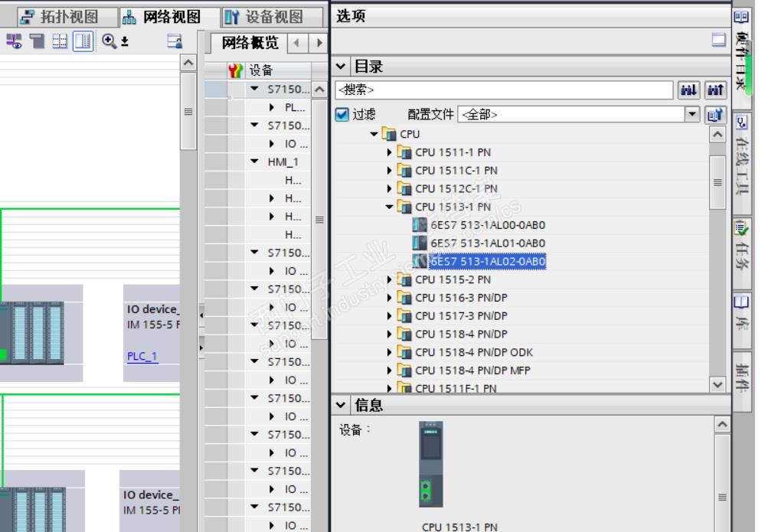Click the zoom magnifier icon

(109, 41)
